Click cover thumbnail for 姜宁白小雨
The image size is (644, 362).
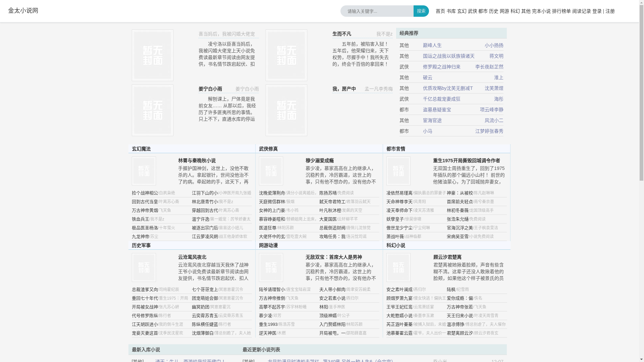(153, 110)
